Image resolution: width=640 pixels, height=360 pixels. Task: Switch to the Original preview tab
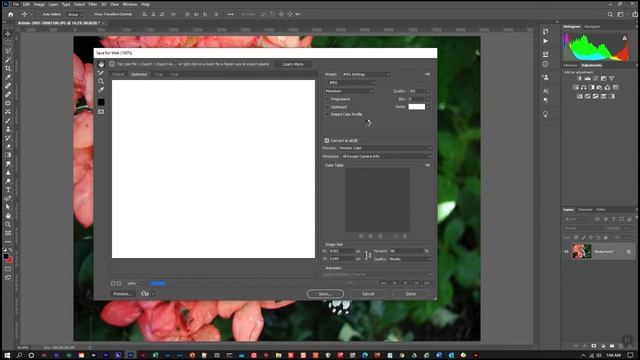click(118, 74)
